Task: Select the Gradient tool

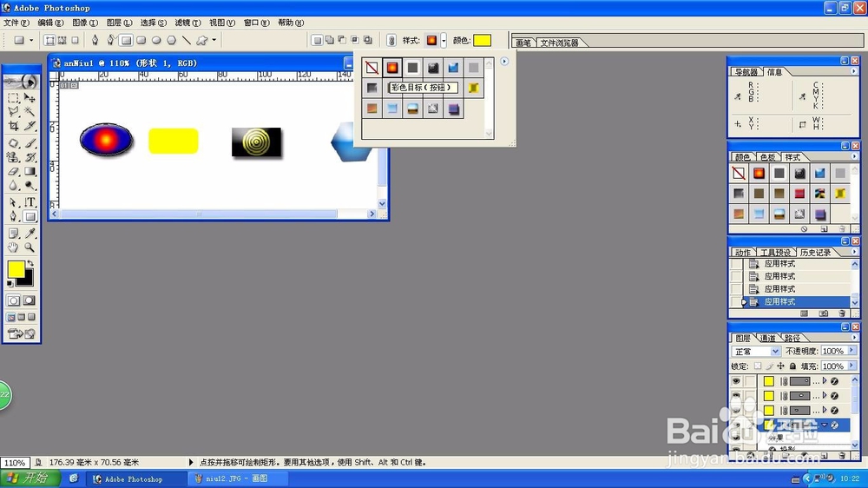Action: [x=30, y=172]
